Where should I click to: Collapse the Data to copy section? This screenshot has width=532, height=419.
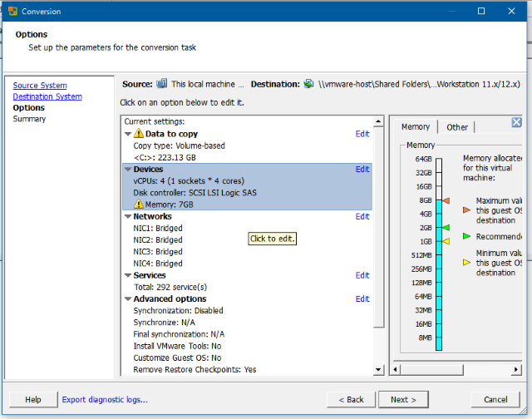point(128,134)
